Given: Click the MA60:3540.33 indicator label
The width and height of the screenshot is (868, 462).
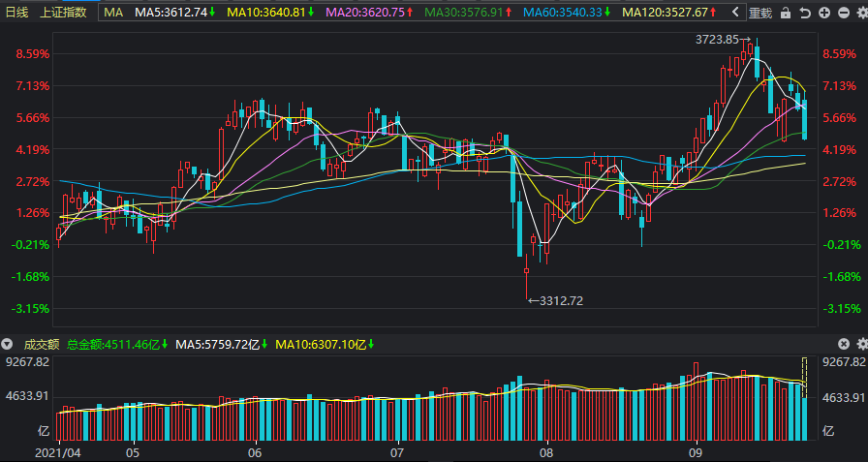Looking at the screenshot, I should coord(567,13).
